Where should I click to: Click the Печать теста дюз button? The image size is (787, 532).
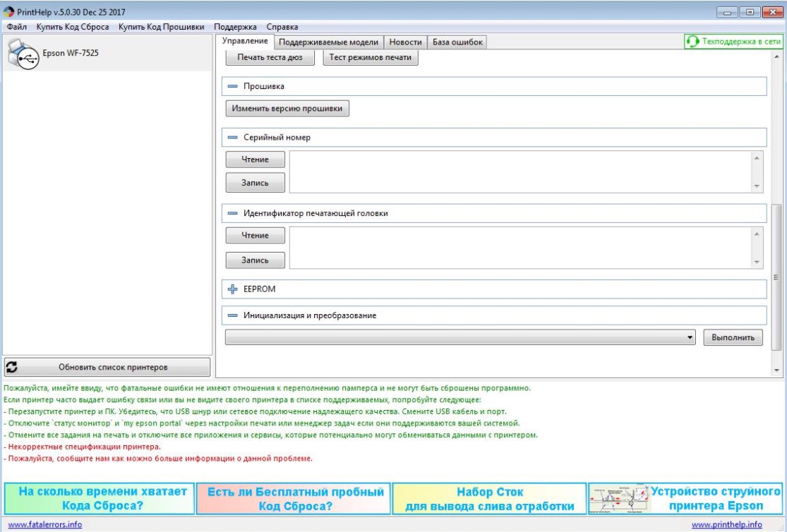(x=270, y=57)
